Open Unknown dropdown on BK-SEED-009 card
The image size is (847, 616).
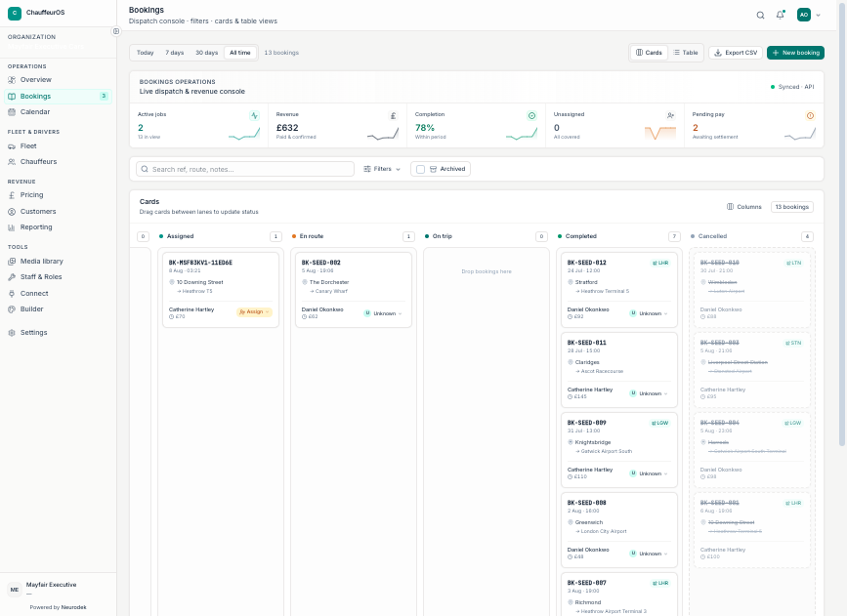(649, 473)
